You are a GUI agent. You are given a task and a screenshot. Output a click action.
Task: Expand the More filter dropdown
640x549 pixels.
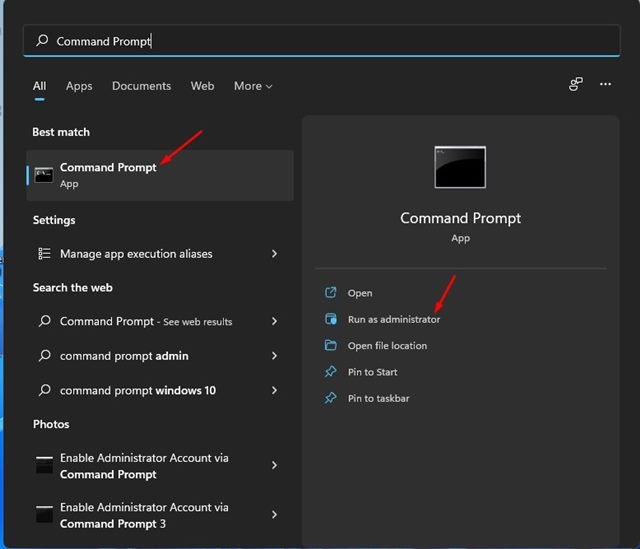tap(253, 86)
